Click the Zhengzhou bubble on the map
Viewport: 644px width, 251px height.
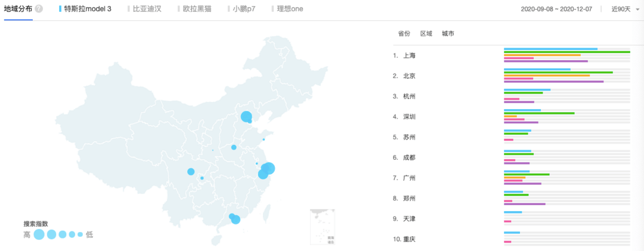(234, 147)
